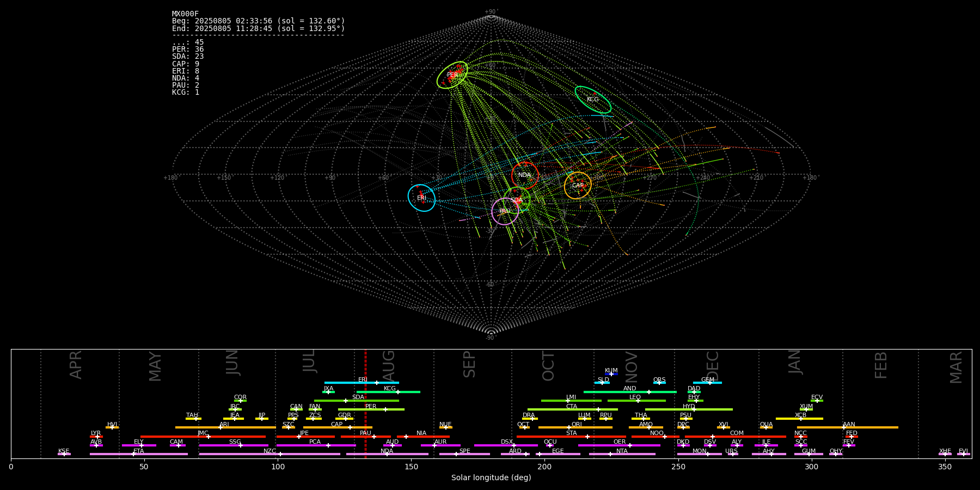Click the green KCG bar in timeline
This screenshot has width=980, height=490.
point(388,391)
